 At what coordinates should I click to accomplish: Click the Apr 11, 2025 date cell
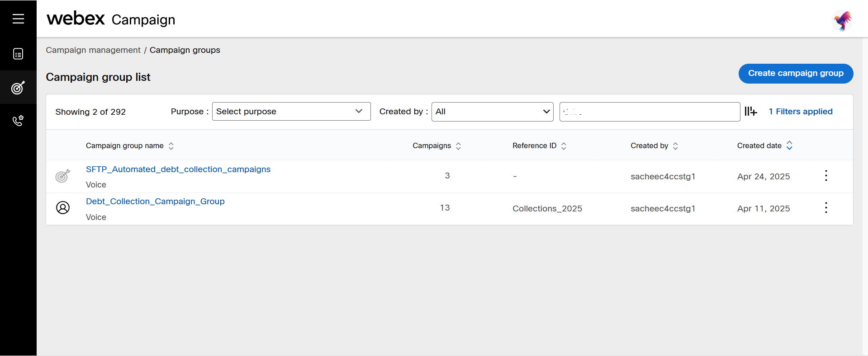764,209
